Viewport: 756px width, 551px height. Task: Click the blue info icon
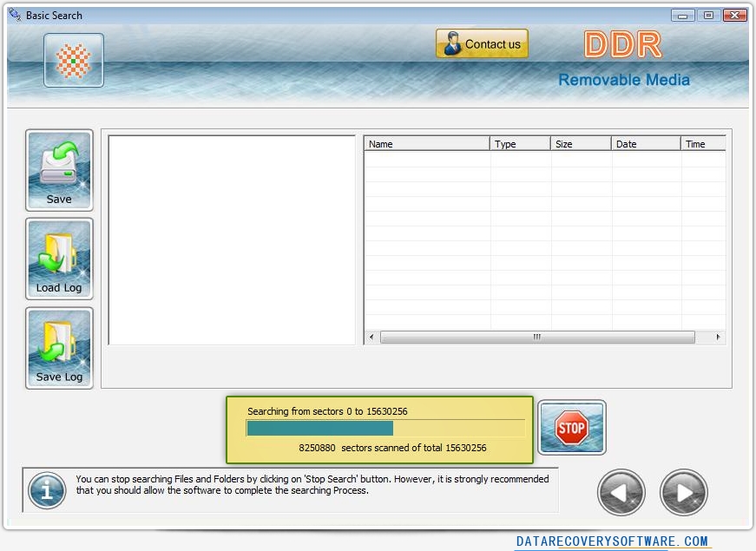(x=47, y=491)
